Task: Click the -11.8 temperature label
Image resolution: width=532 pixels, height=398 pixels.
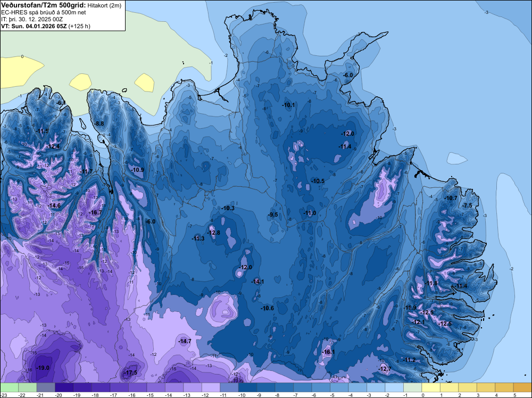Action: coord(431,283)
